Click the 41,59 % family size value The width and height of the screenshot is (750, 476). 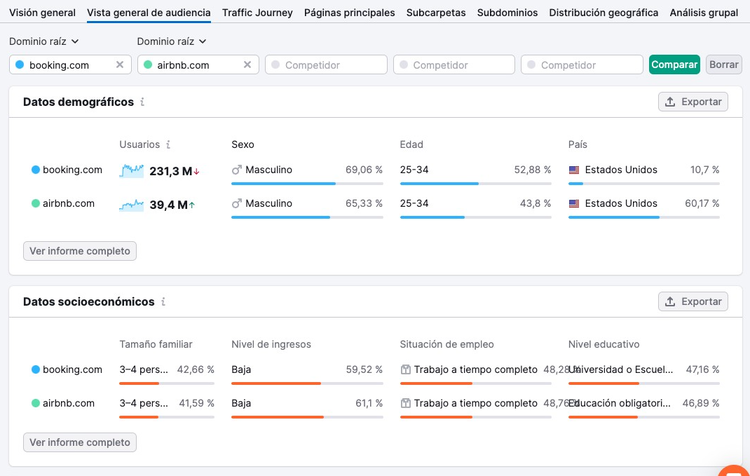(197, 403)
